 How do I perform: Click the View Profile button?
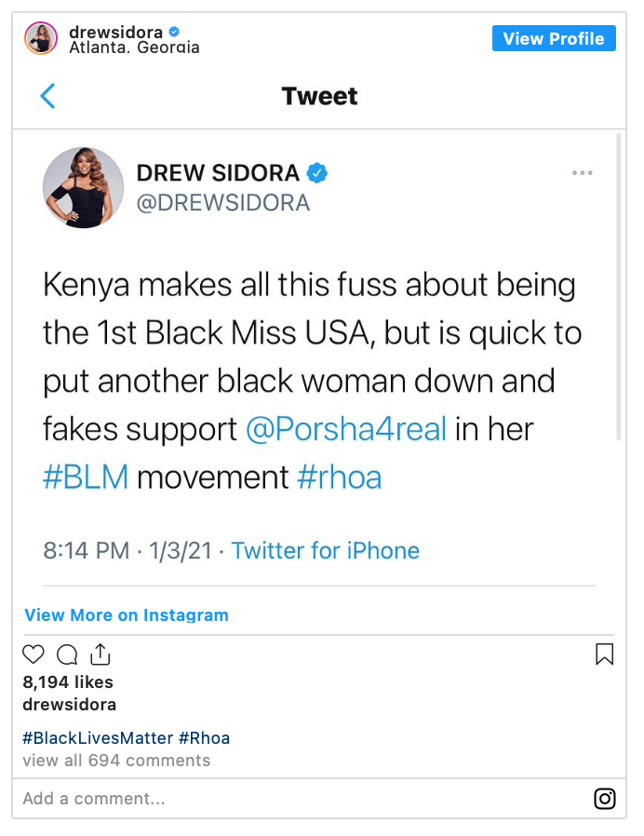point(554,38)
